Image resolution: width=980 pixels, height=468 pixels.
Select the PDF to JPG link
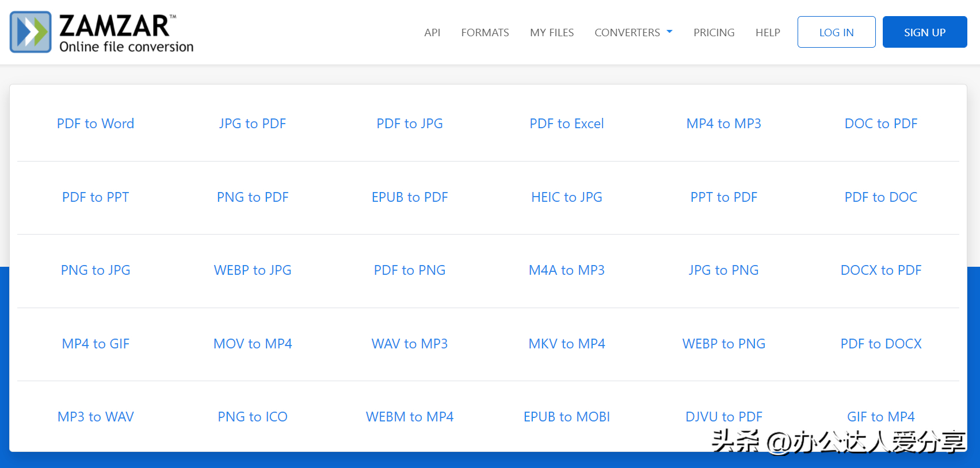pos(410,124)
